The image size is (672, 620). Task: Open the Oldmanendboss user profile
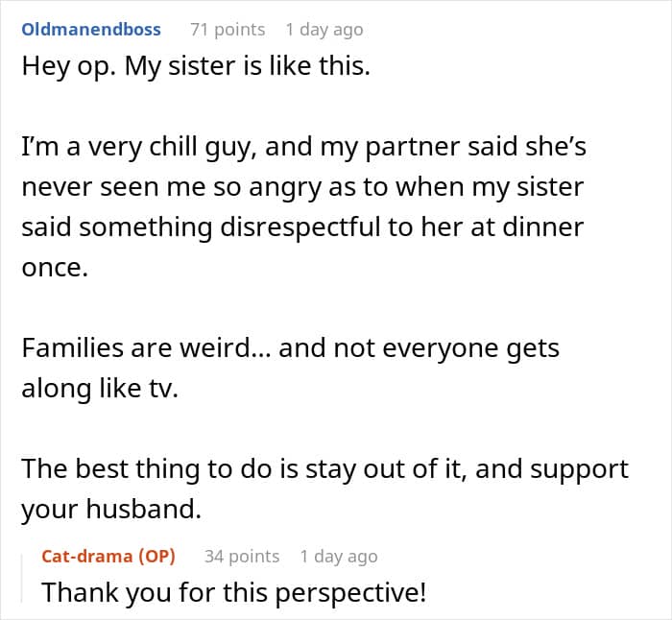tap(91, 30)
